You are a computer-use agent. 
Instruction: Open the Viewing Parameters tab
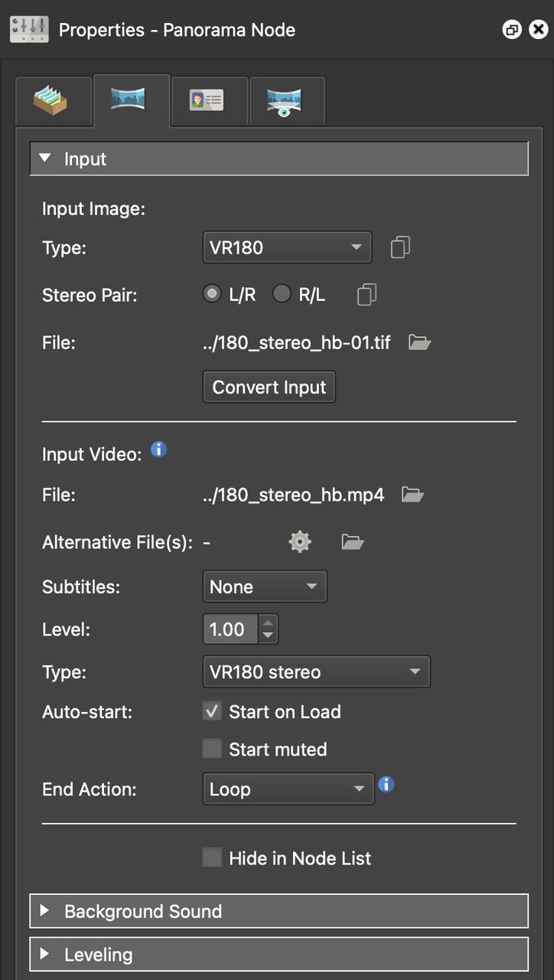point(285,100)
